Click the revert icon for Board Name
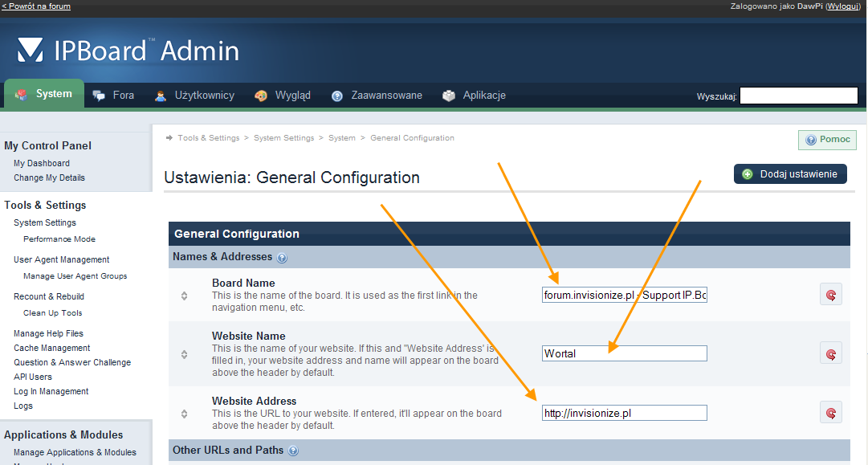This screenshot has height=465, width=868. click(x=830, y=295)
